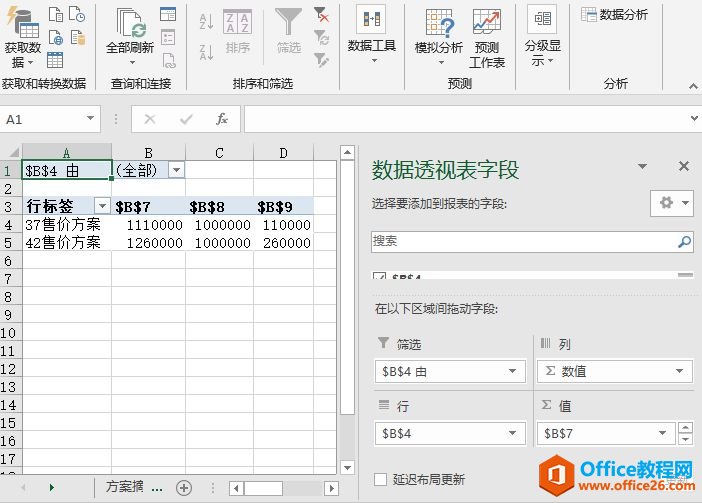Screen dimensions: 702x503
Task: Select column B header
Action: tap(149, 153)
